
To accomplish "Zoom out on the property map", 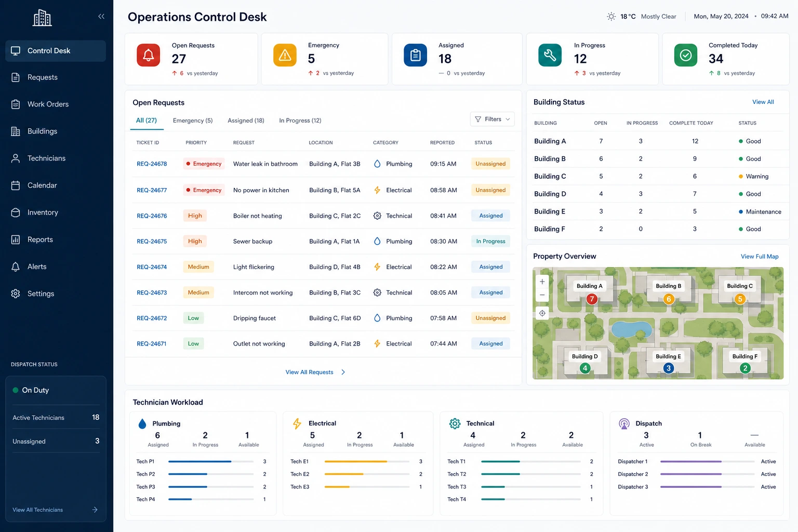I will pyautogui.click(x=542, y=295).
